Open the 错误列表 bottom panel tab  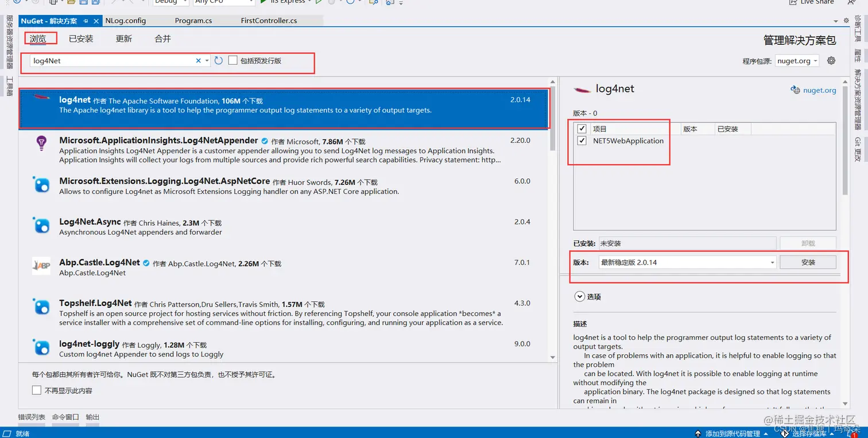coord(32,417)
